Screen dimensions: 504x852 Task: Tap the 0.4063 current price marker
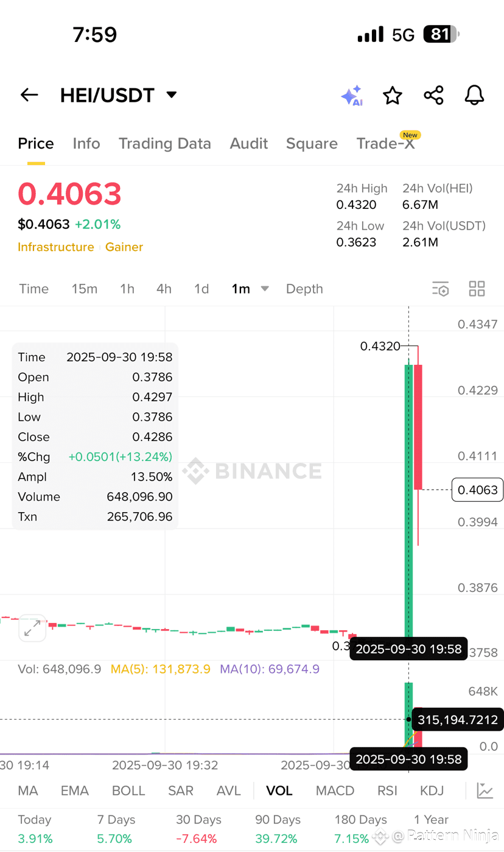click(478, 490)
